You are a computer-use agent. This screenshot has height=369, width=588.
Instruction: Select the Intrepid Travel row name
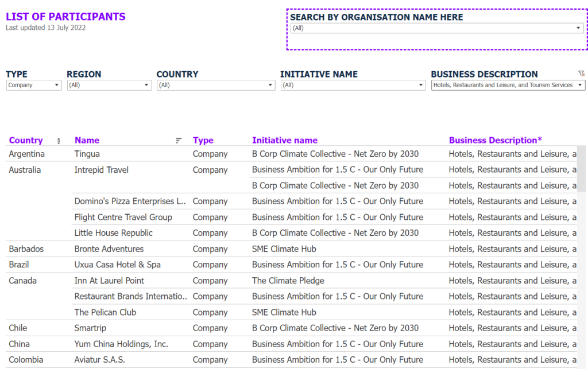tap(101, 170)
